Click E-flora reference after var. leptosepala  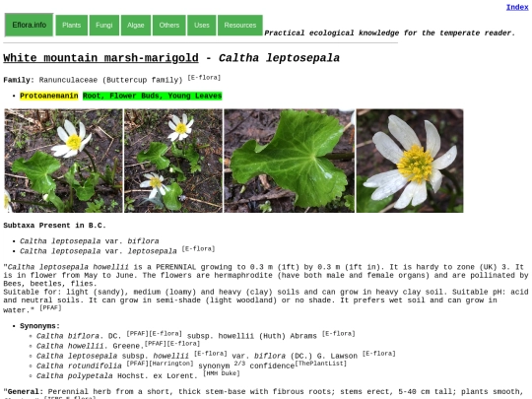(198, 248)
